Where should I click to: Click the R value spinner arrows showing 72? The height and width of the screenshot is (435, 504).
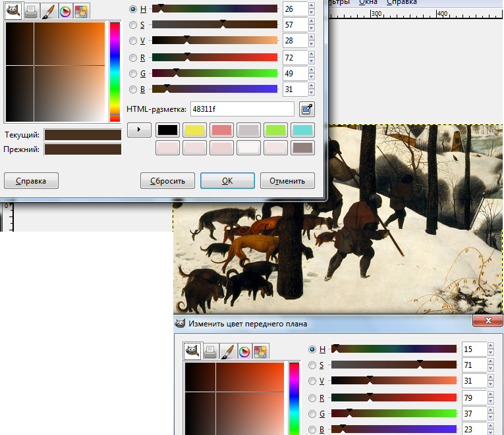311,58
